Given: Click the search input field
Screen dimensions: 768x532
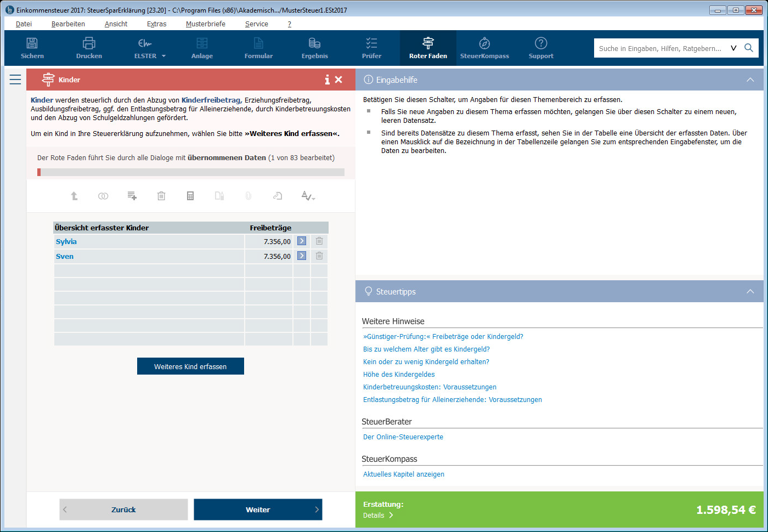Looking at the screenshot, I should coord(660,48).
